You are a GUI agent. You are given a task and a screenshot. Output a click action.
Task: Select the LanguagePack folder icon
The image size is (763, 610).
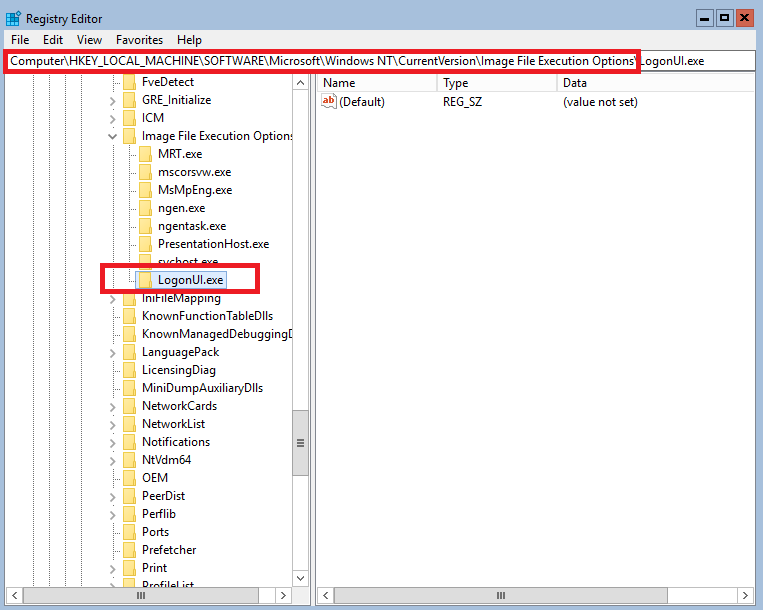[x=129, y=352]
